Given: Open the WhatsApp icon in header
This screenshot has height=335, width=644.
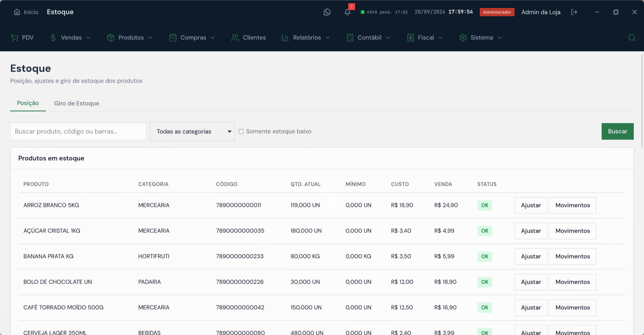Looking at the screenshot, I should pyautogui.click(x=327, y=12).
